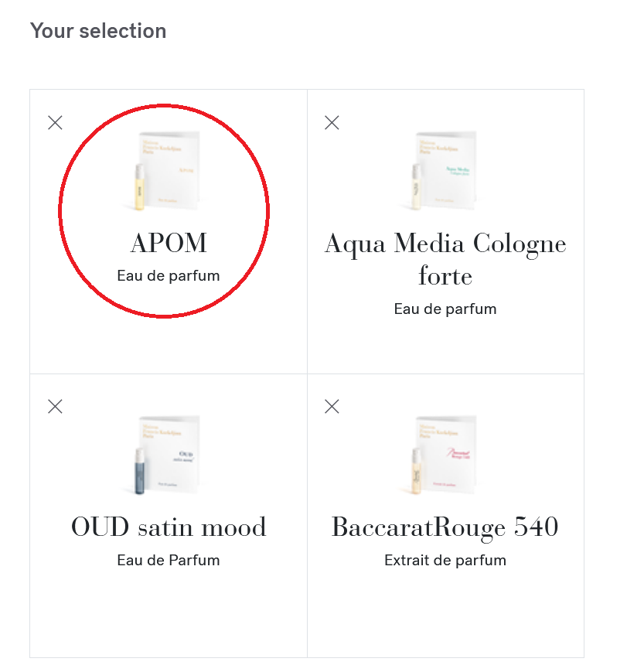
Task: Select the BaccaratRouge 540 product name
Action: pos(445,527)
